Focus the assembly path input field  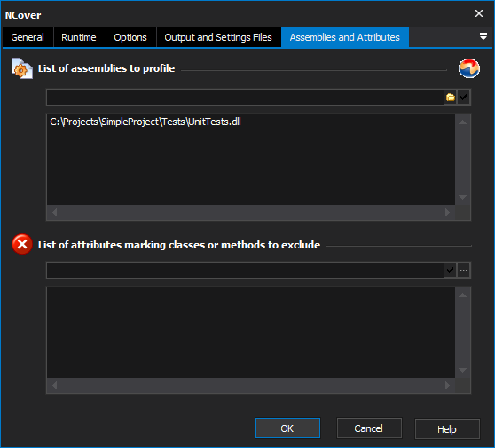click(245, 98)
